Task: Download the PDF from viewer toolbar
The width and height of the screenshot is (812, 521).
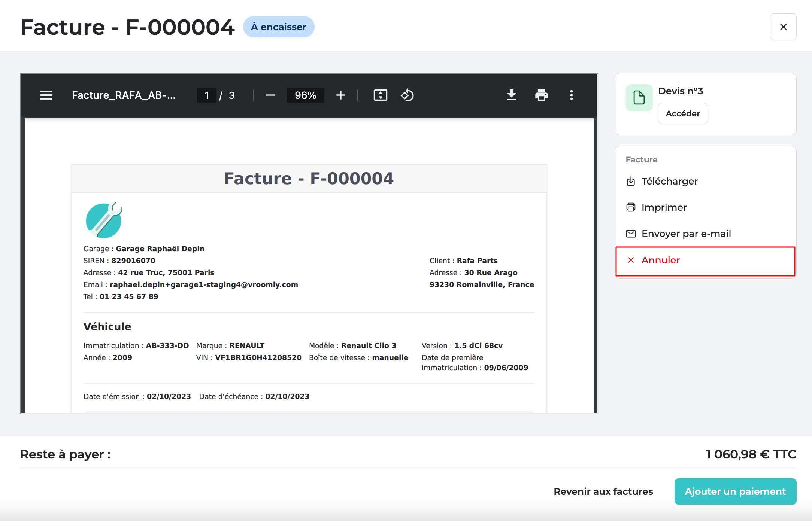Action: tap(511, 95)
